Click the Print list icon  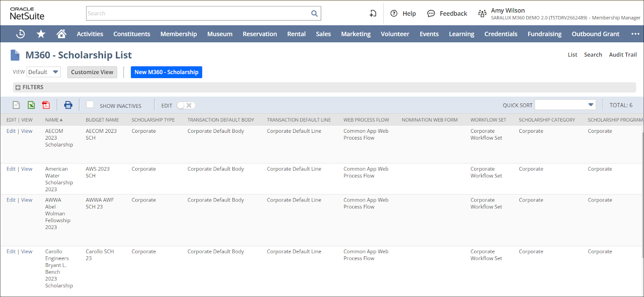pos(68,105)
